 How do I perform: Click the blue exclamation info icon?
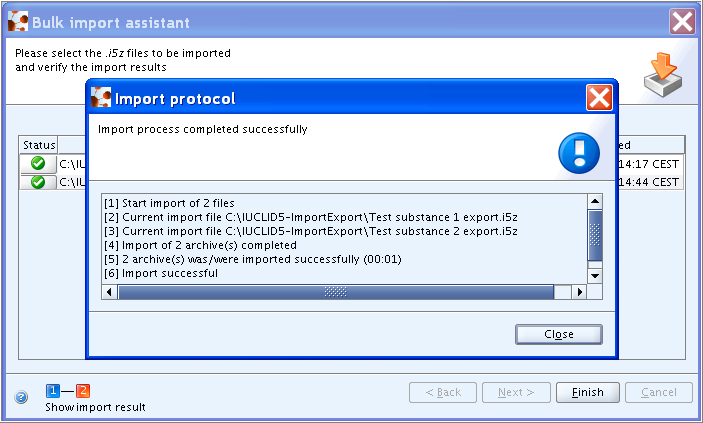(579, 153)
